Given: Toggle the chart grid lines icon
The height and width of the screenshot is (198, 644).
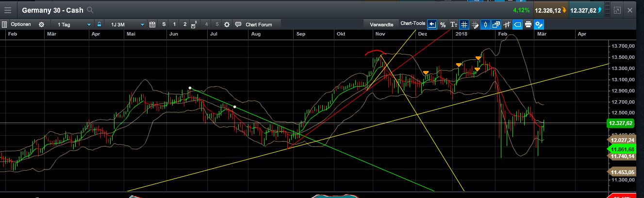Looking at the screenshot, I should pyautogui.click(x=464, y=24).
